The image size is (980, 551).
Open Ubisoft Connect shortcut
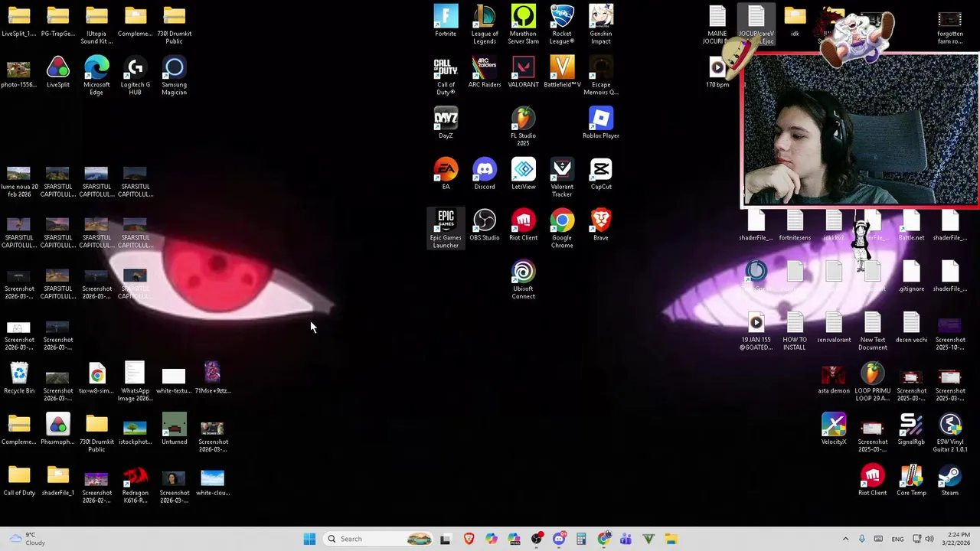tap(524, 279)
